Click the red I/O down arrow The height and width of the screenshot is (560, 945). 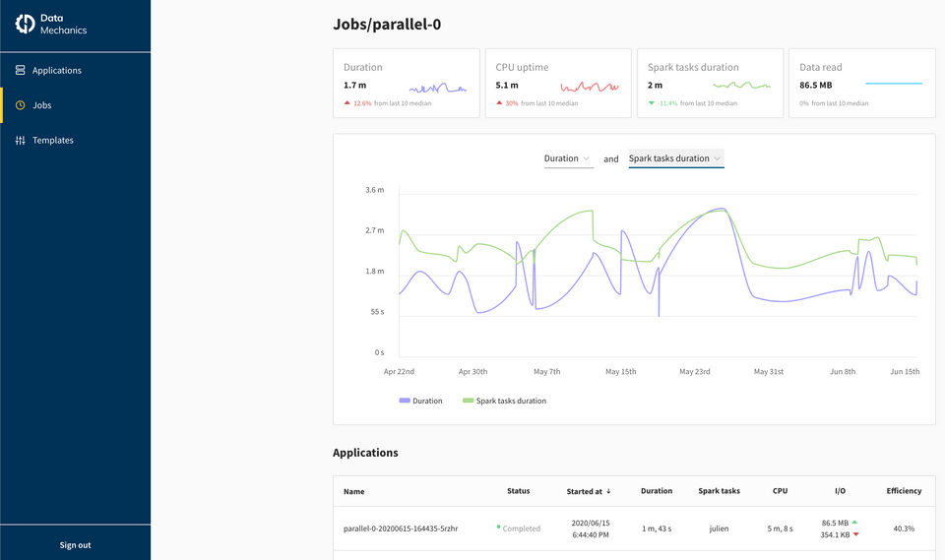click(854, 534)
